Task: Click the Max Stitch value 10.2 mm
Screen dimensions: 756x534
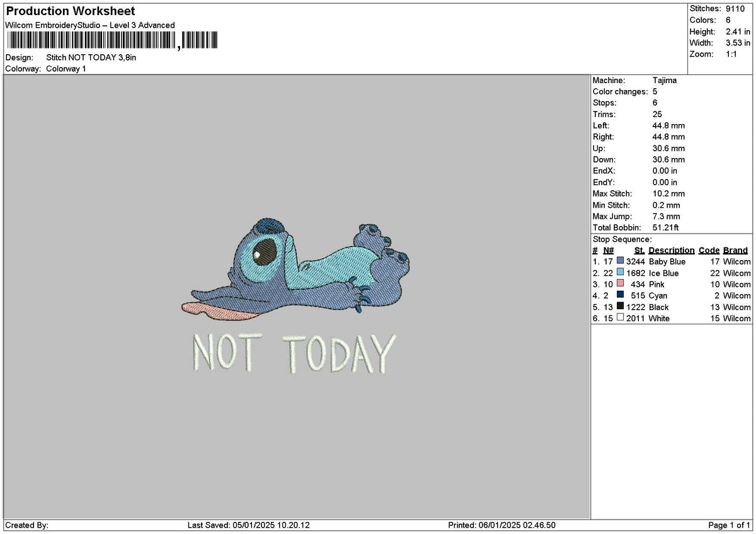Action: pos(668,194)
